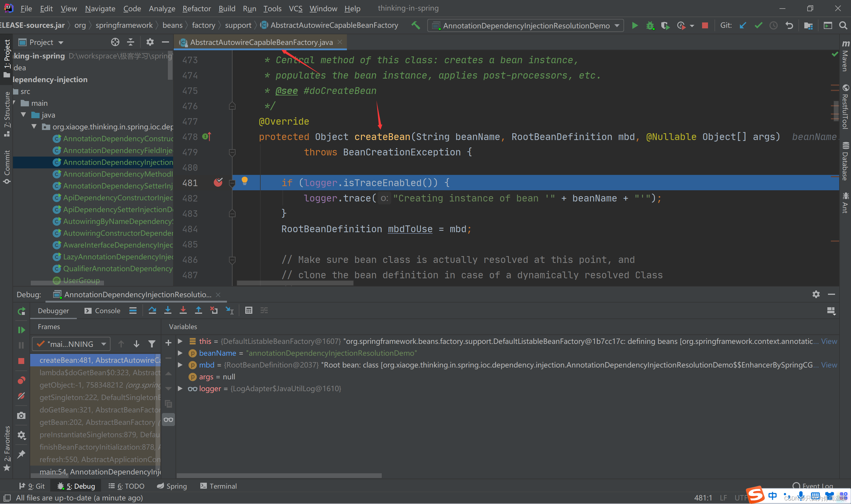Click the Evaluate Expression icon
This screenshot has height=504, width=851.
249,310
